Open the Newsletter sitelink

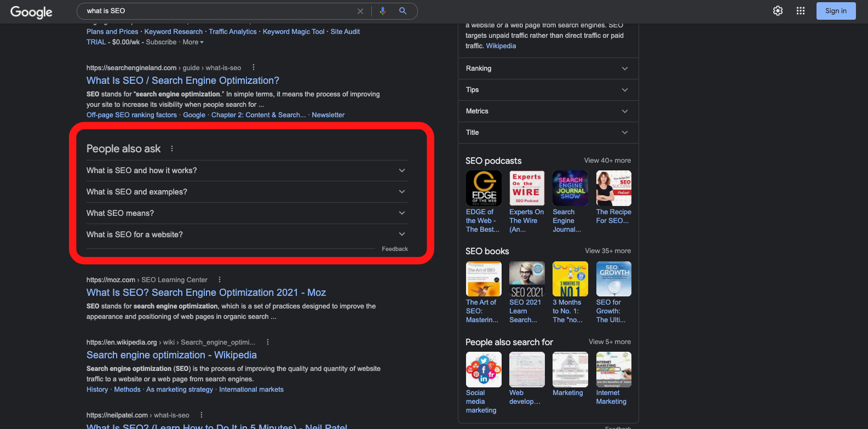pos(328,115)
